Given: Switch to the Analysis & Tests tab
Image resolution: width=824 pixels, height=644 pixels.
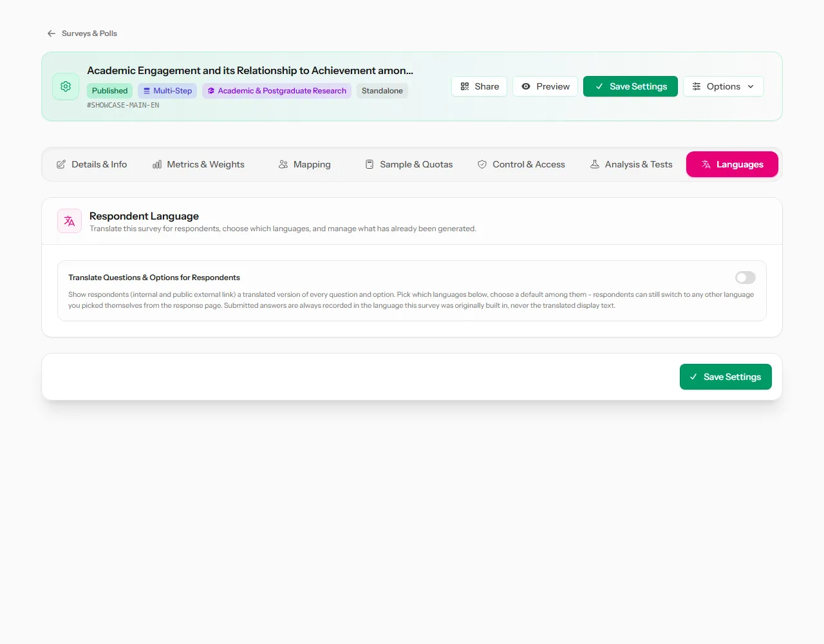Looking at the screenshot, I should coord(631,164).
